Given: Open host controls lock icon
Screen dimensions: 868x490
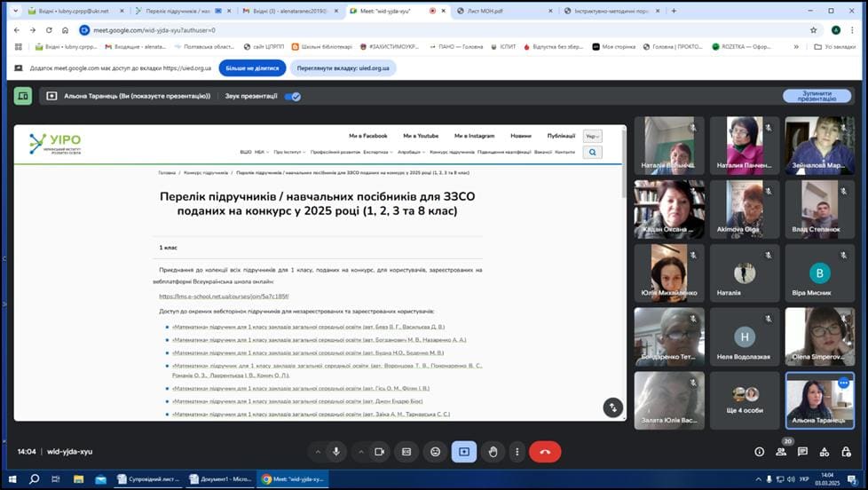Looking at the screenshot, I should pyautogui.click(x=846, y=452).
